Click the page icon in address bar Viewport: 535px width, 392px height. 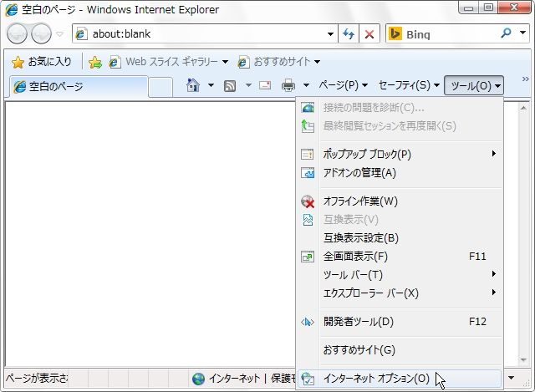tap(81, 33)
